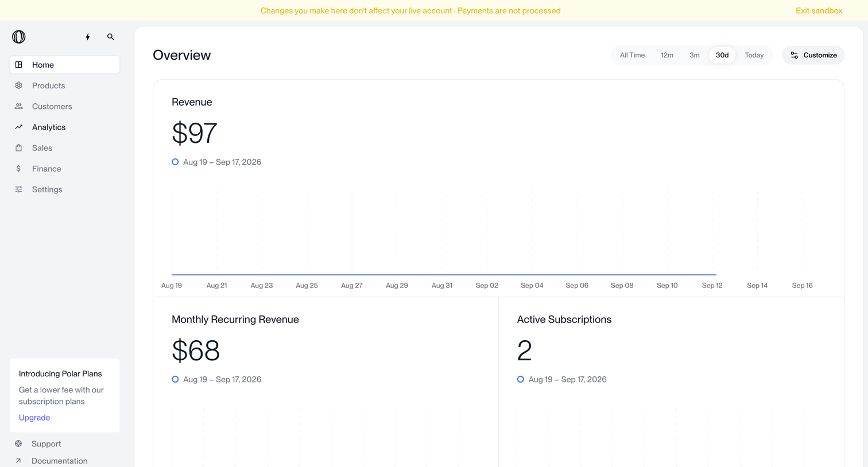This screenshot has height=467, width=868.
Task: Open the lightning bolt quick actions icon
Action: pos(88,37)
